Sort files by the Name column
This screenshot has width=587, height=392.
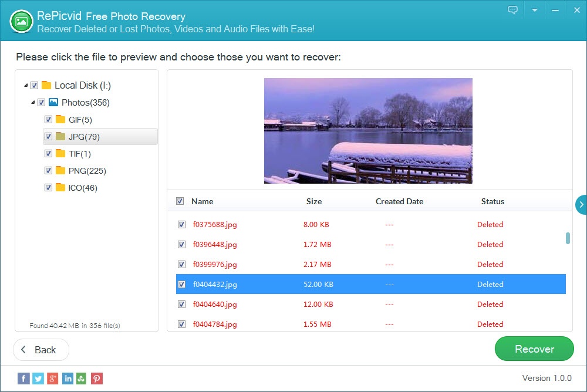coord(202,201)
